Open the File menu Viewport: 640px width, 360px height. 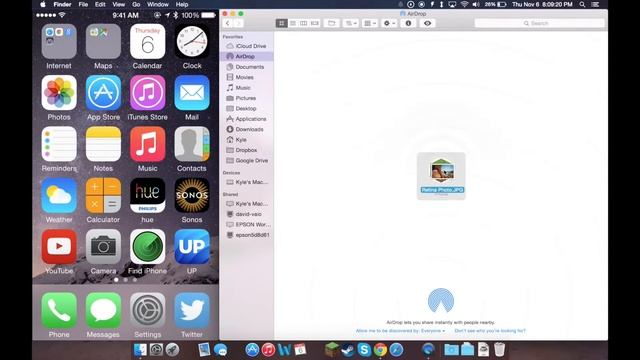83,4
